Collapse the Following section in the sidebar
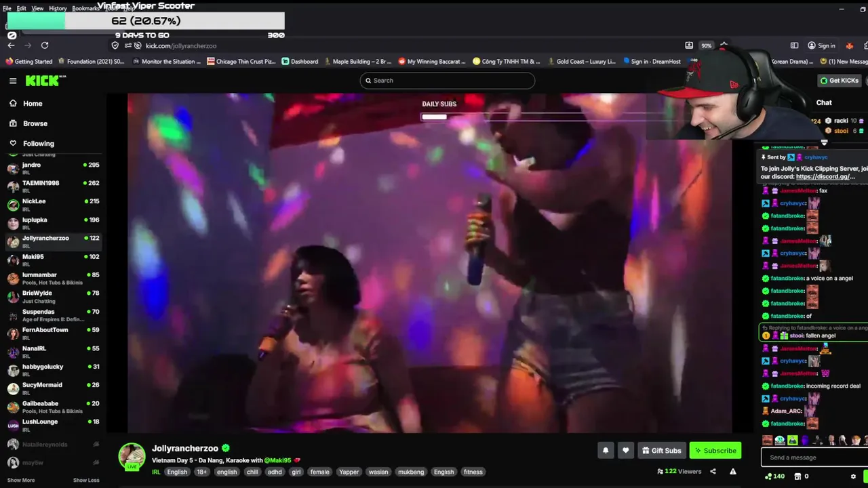Screen dimensions: 868x488 point(38,143)
